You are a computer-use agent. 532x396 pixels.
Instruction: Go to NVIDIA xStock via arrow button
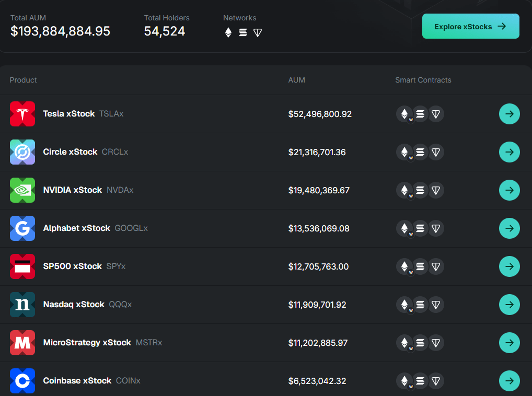(x=509, y=190)
